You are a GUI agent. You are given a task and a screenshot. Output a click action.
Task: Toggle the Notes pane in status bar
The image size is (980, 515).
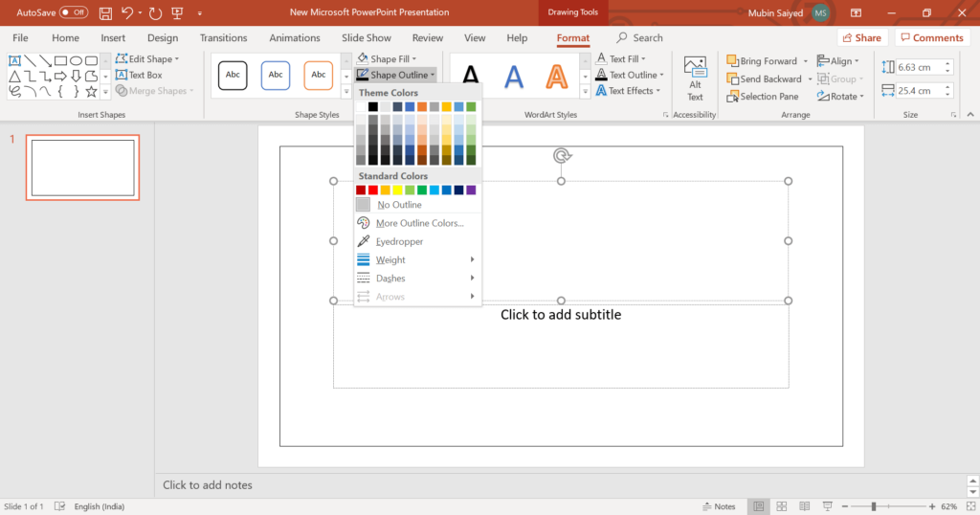coord(718,506)
